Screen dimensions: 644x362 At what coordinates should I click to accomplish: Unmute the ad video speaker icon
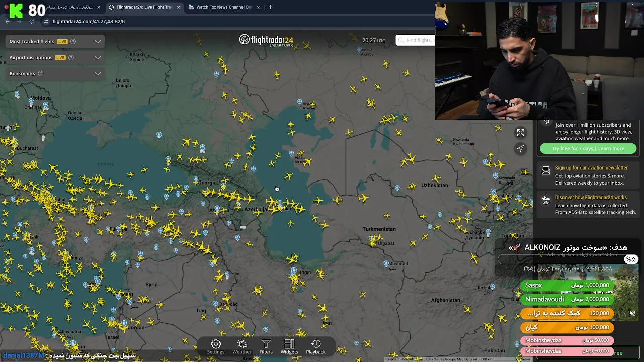click(632, 313)
